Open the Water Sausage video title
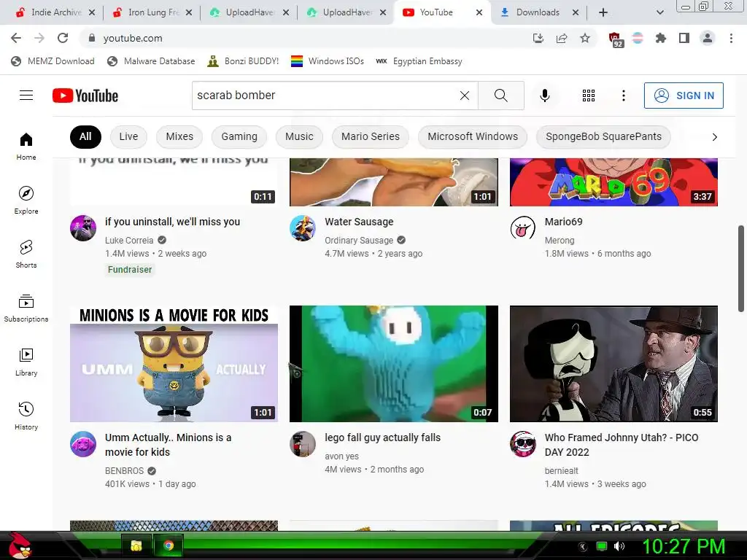Screen dimensions: 747x560 (x=359, y=222)
